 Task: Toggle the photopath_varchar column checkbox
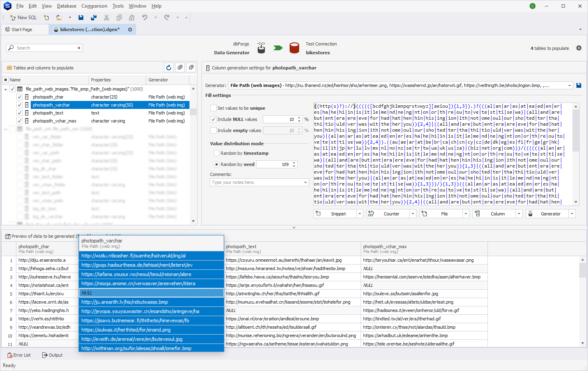(x=19, y=105)
